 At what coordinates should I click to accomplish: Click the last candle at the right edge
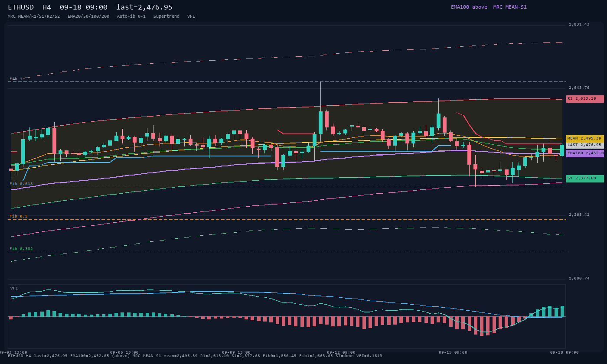coord(562,150)
